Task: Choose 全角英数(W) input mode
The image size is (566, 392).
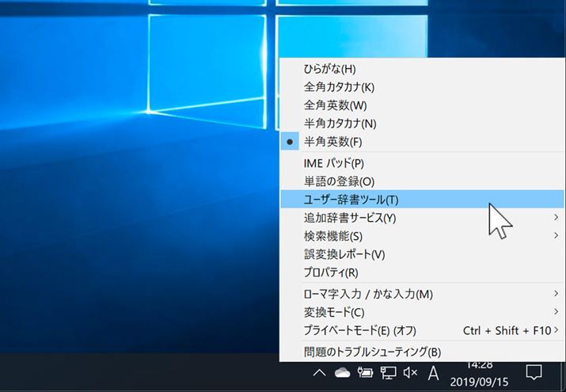Action: pyautogui.click(x=422, y=105)
